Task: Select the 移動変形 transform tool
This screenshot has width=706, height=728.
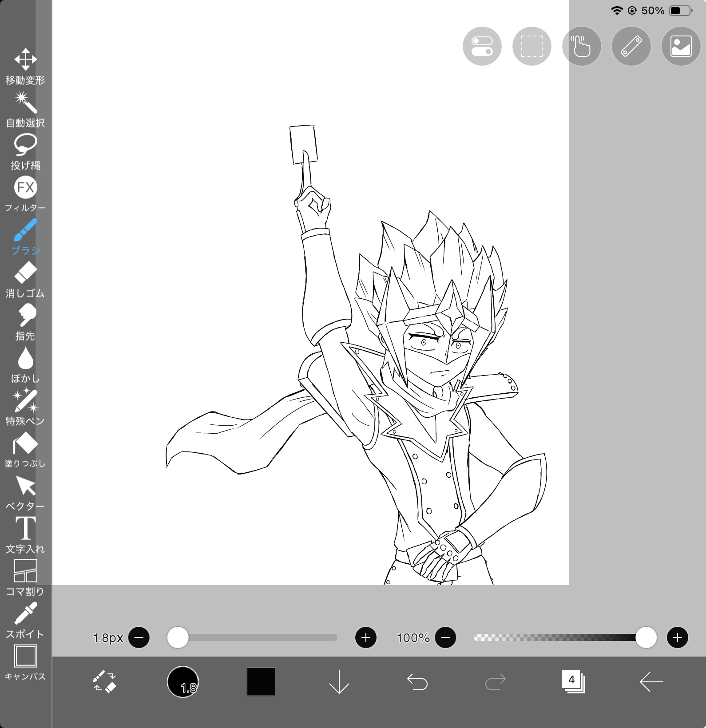Action: click(x=25, y=67)
